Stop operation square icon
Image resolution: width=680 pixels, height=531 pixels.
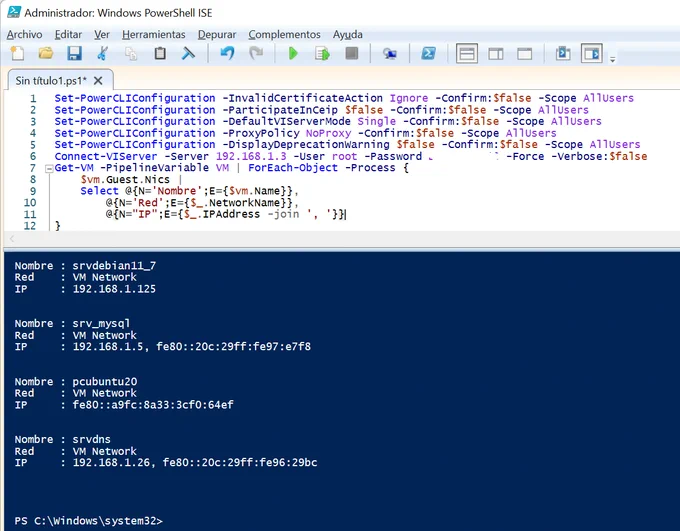[351, 54]
